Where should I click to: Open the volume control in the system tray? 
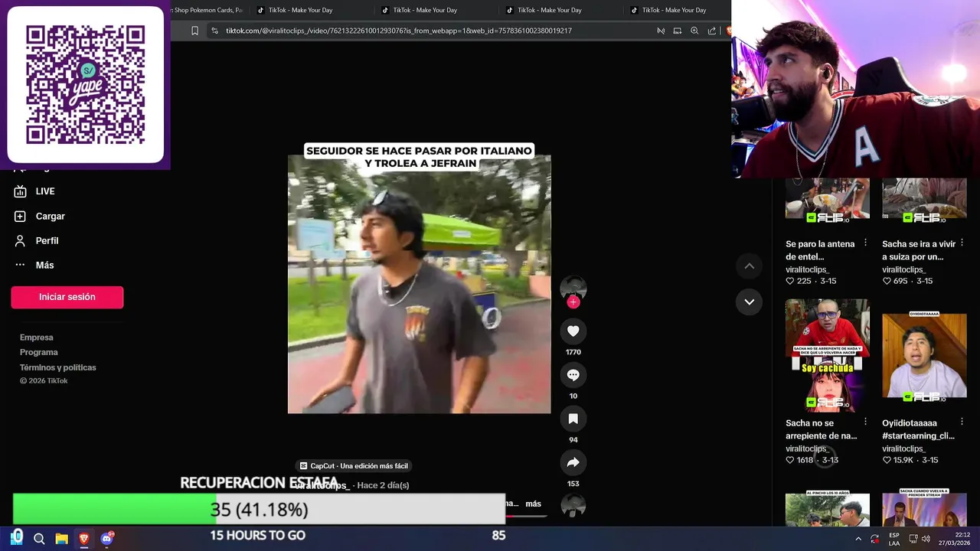(x=926, y=539)
